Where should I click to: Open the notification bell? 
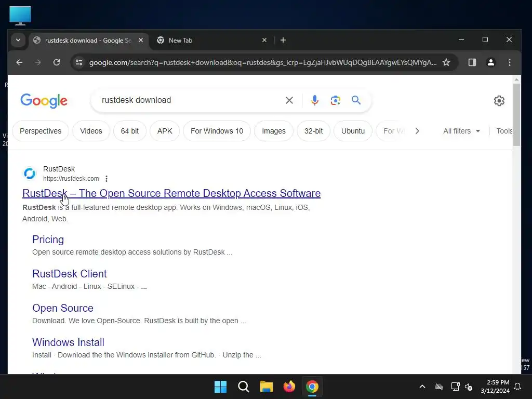point(518,387)
